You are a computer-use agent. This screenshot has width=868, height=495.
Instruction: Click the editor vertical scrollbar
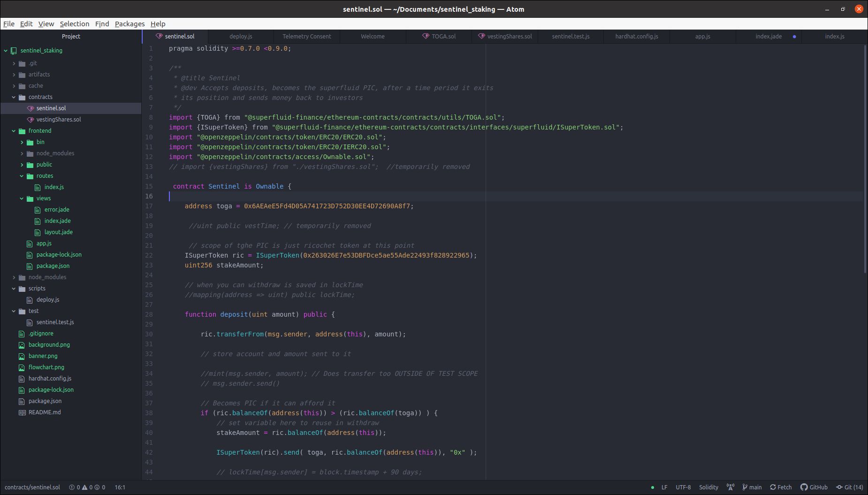pos(865,159)
